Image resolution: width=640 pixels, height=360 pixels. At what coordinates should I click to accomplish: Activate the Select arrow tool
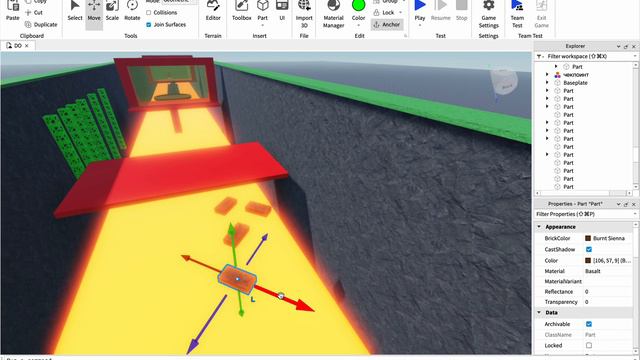(x=75, y=11)
